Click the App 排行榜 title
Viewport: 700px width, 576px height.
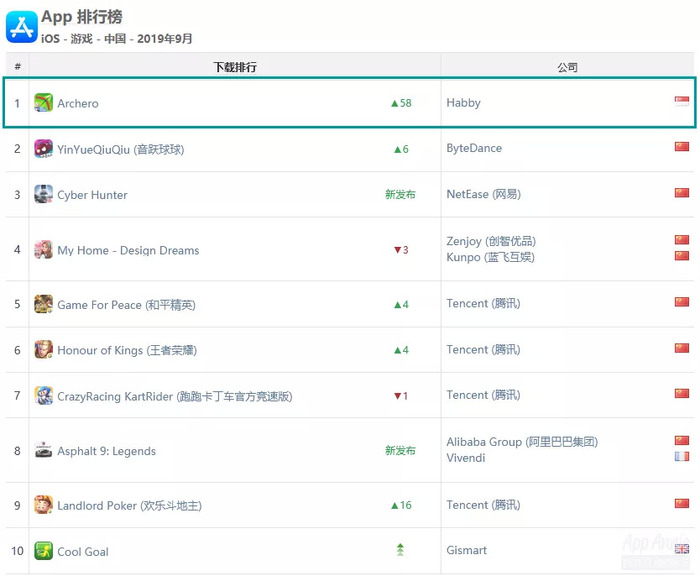pos(82,17)
